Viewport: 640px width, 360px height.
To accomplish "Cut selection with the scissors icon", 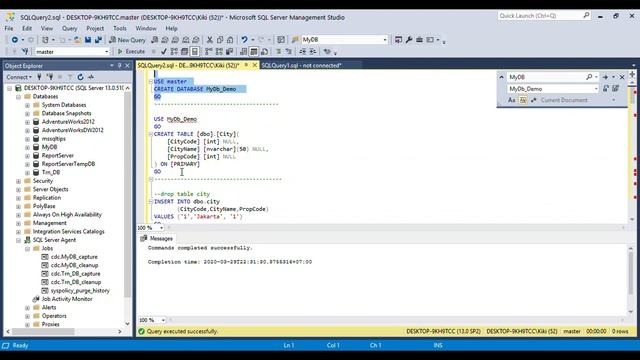I will pos(209,40).
